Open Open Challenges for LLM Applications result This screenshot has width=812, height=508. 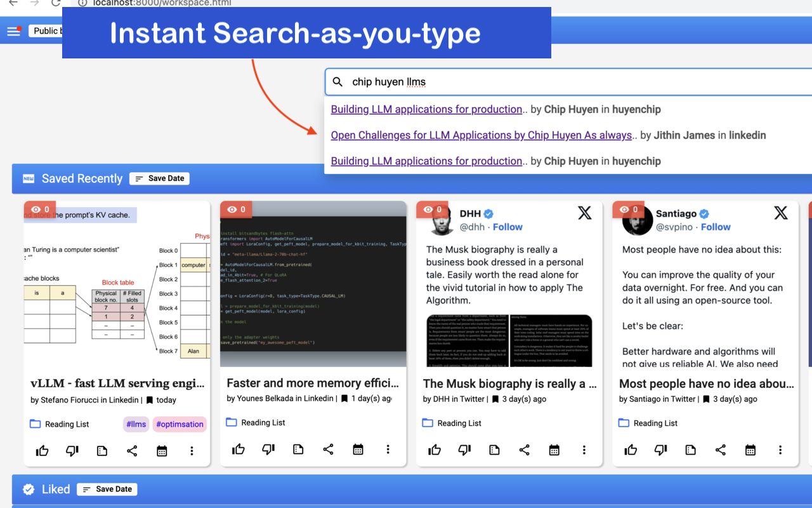click(x=481, y=135)
